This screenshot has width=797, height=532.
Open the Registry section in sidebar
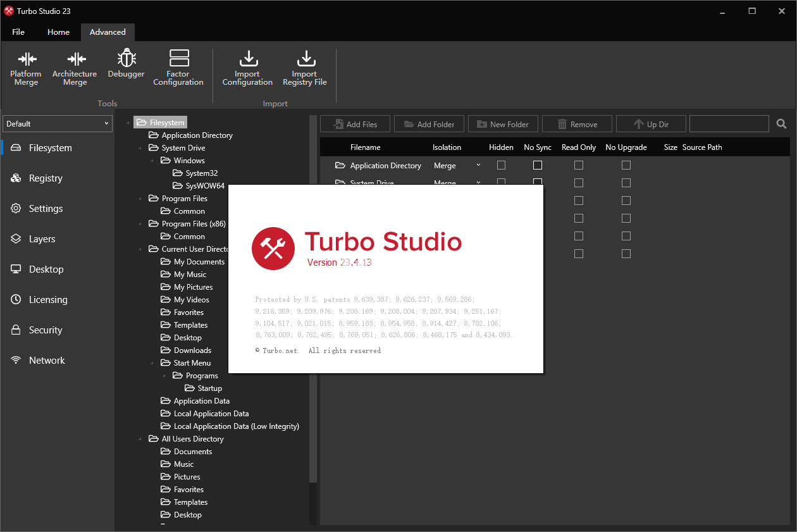57,178
